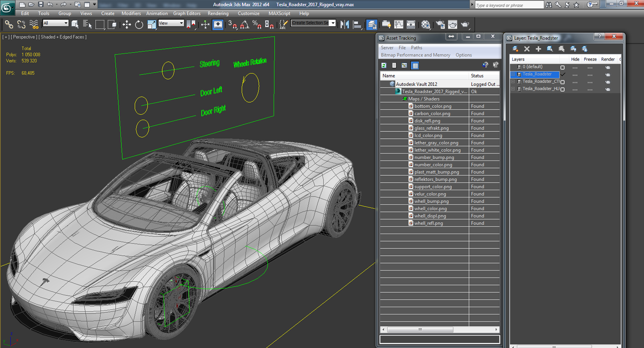Select carbon_color.png asset row

(x=439, y=114)
